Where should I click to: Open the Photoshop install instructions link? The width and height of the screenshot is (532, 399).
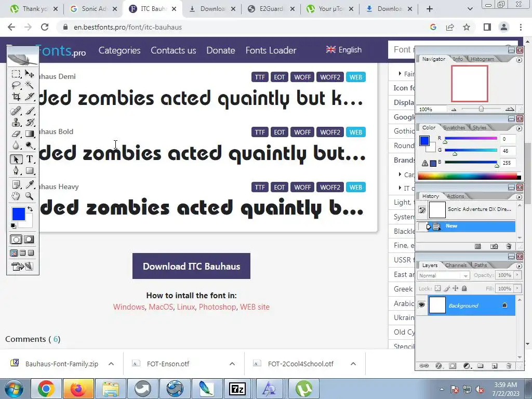tap(217, 307)
